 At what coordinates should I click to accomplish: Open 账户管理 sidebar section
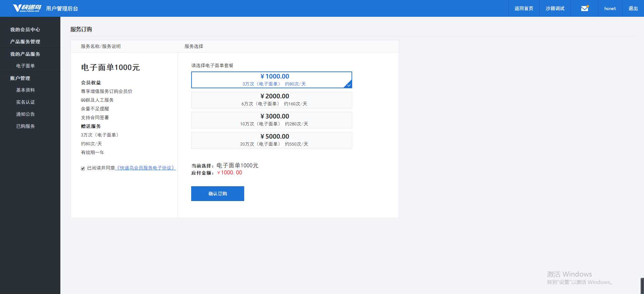point(20,78)
